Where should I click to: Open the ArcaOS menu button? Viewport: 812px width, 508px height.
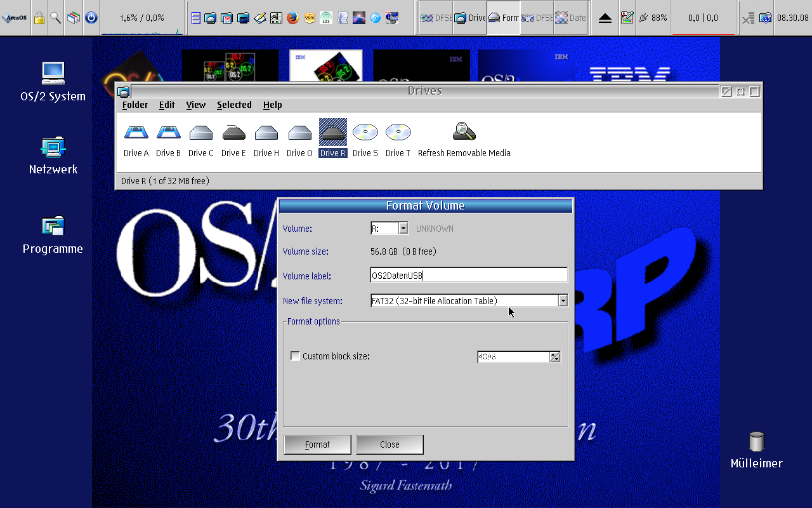click(14, 18)
